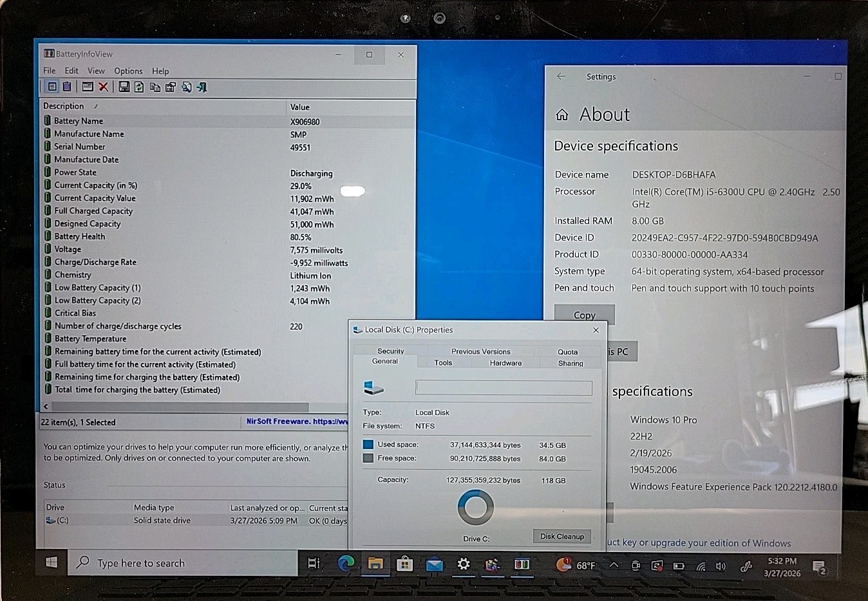The width and height of the screenshot is (868, 601).
Task: Select the Designed Capacity row
Action: point(228,224)
